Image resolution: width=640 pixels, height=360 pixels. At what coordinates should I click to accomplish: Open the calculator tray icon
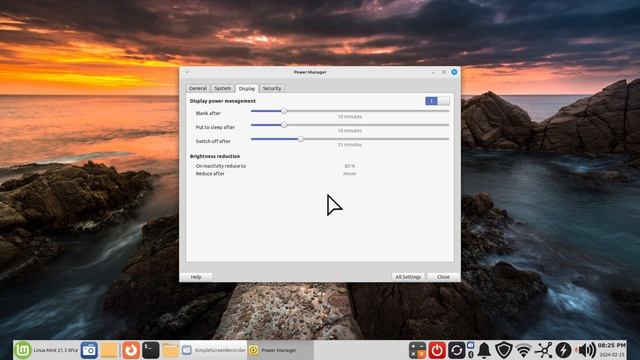click(x=417, y=350)
